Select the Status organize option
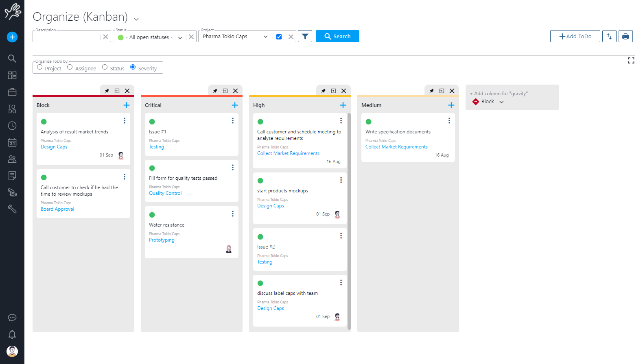This screenshot has height=364, width=643. click(x=105, y=67)
